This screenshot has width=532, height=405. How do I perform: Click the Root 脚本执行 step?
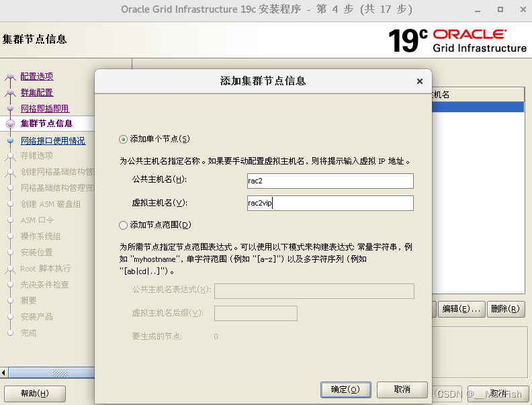[x=46, y=269]
